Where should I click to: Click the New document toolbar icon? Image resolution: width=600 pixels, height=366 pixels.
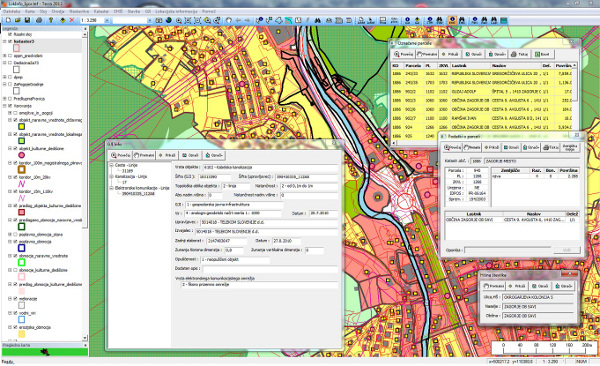(8, 20)
